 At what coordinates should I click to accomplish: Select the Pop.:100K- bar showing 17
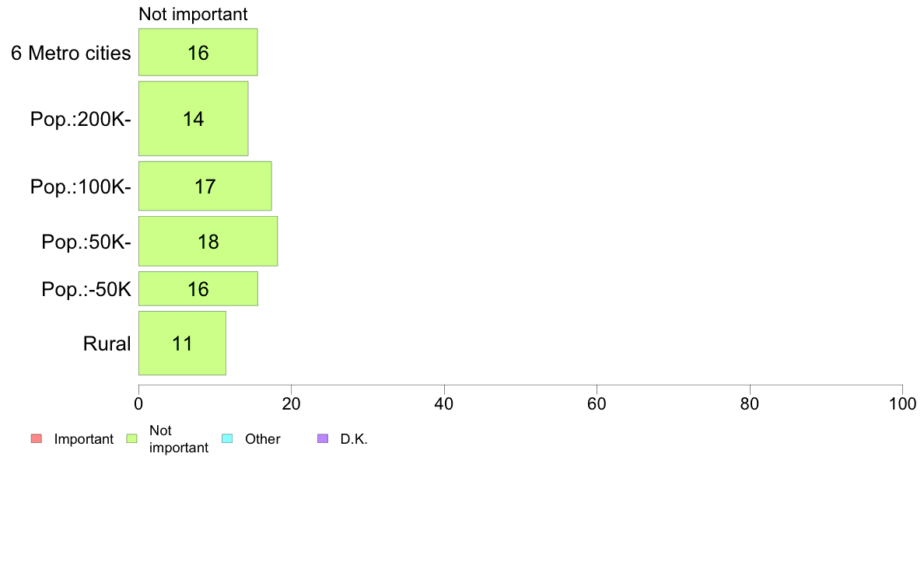205,186
